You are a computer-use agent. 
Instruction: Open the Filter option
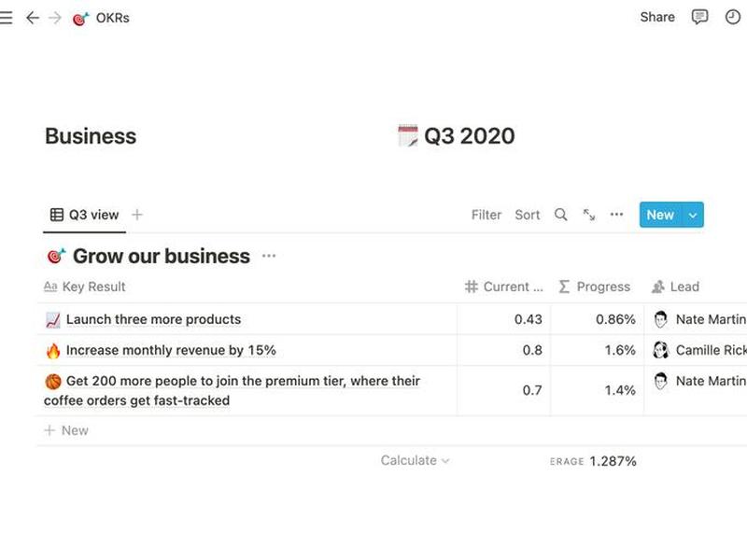tap(486, 215)
